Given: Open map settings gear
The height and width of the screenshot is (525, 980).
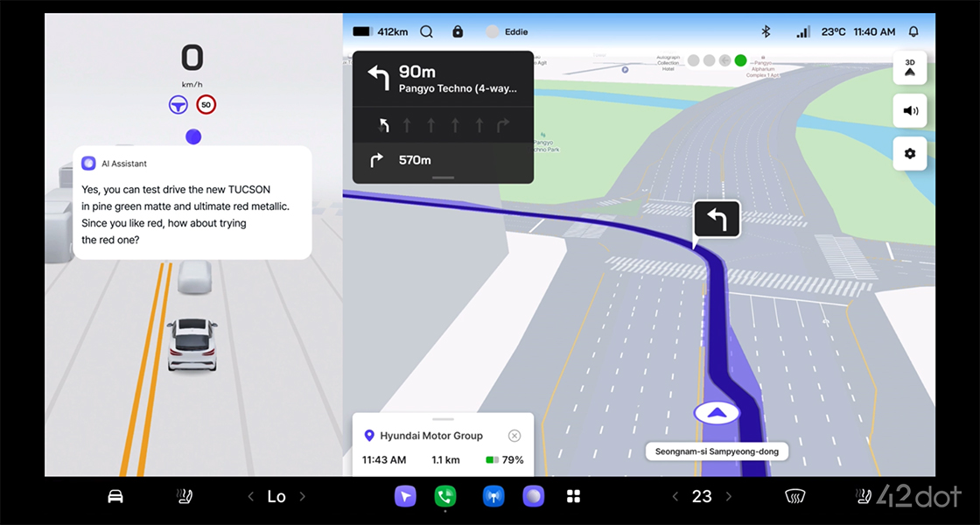Looking at the screenshot, I should [x=909, y=153].
